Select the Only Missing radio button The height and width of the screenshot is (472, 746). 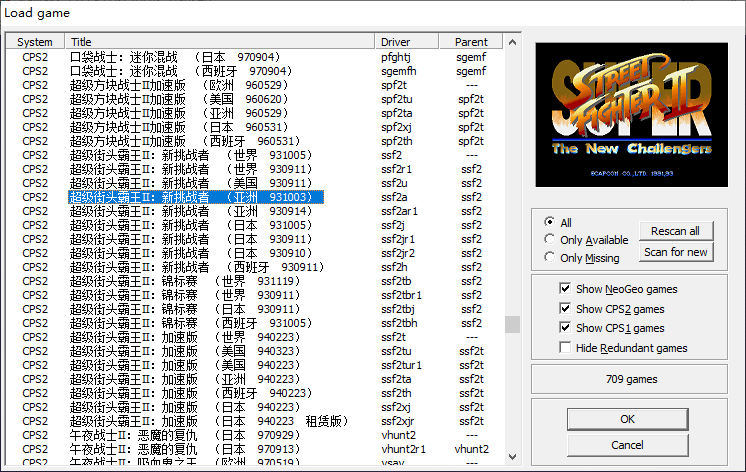pyautogui.click(x=549, y=258)
